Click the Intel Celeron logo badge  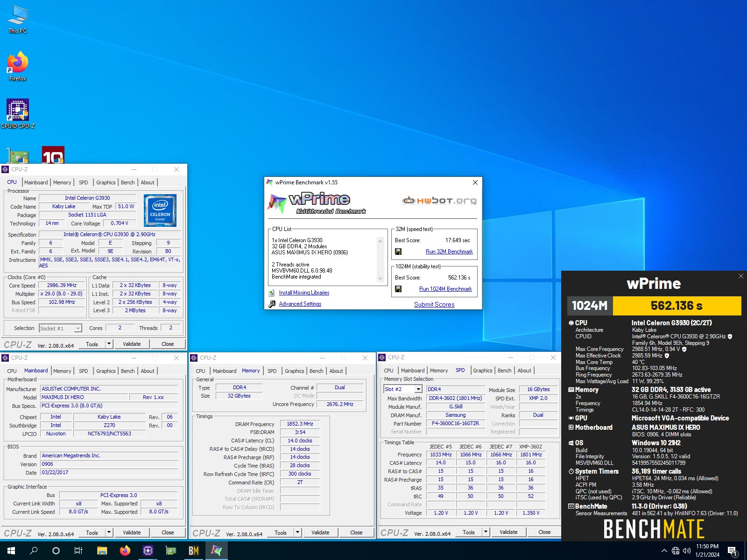click(x=160, y=210)
